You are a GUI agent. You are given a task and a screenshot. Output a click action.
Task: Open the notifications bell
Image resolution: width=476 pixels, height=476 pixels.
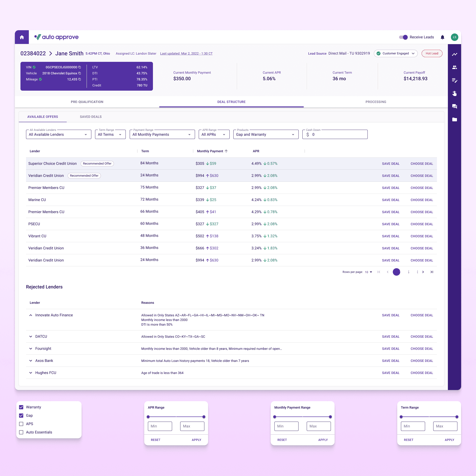[442, 37]
